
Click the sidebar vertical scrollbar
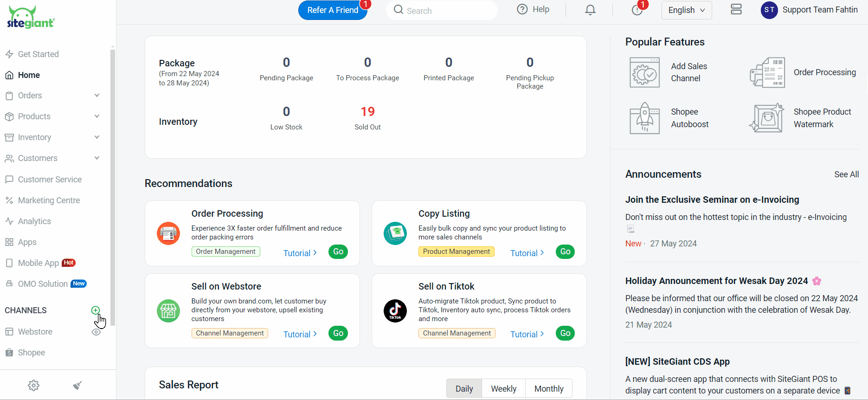point(112,186)
